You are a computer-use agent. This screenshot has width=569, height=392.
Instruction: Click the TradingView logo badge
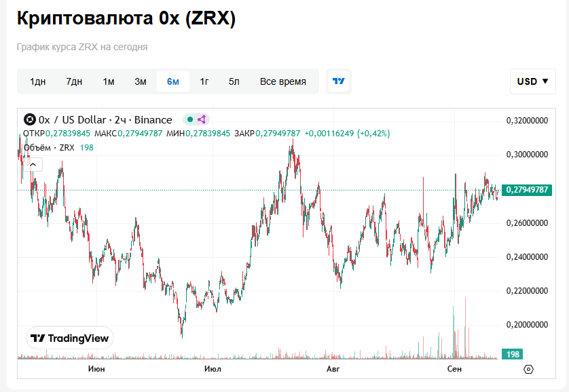click(x=70, y=338)
